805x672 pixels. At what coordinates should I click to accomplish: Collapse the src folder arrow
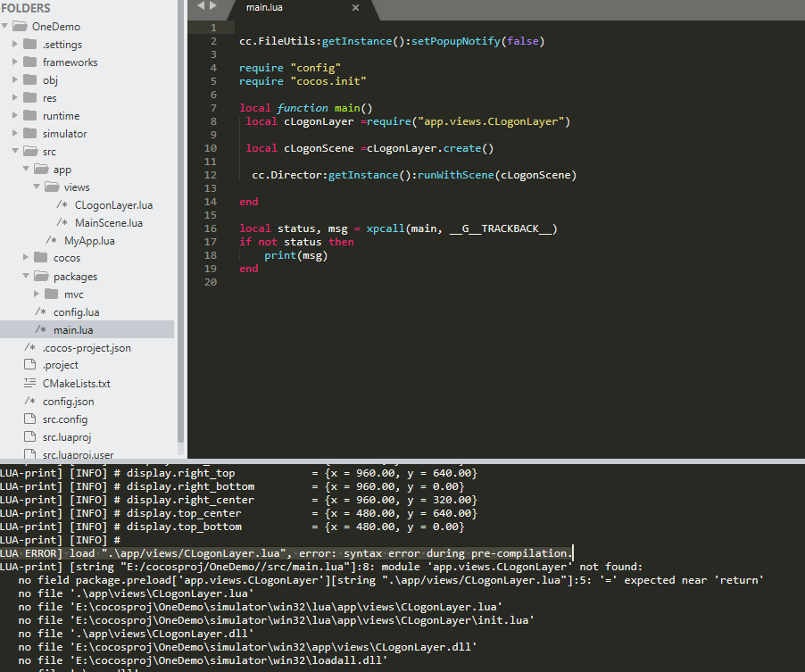pyautogui.click(x=15, y=151)
